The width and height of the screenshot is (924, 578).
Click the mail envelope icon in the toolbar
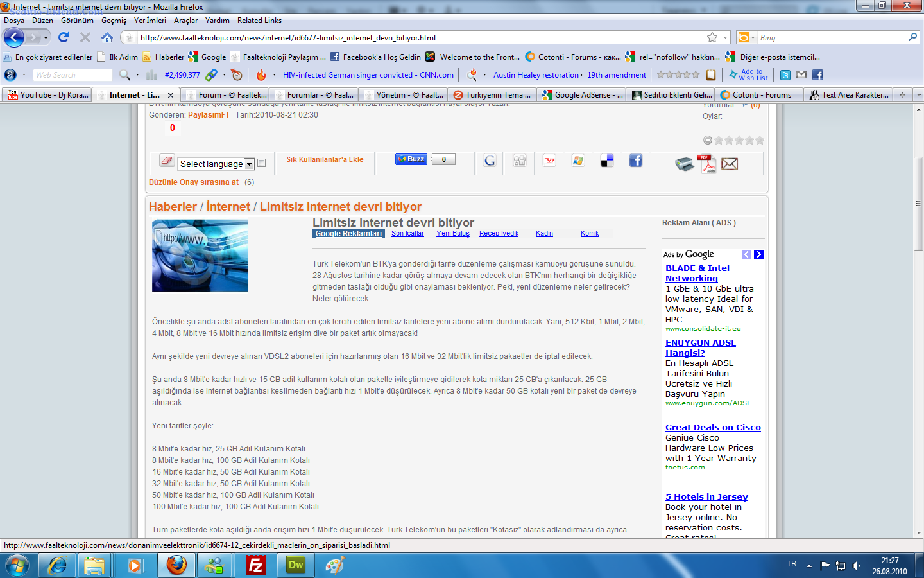click(801, 75)
